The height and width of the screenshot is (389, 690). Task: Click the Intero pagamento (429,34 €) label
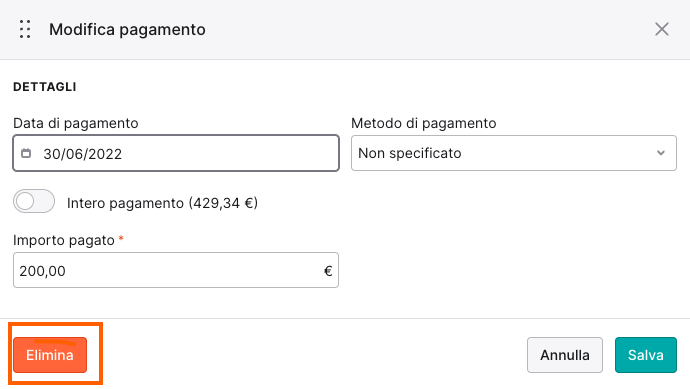162,203
